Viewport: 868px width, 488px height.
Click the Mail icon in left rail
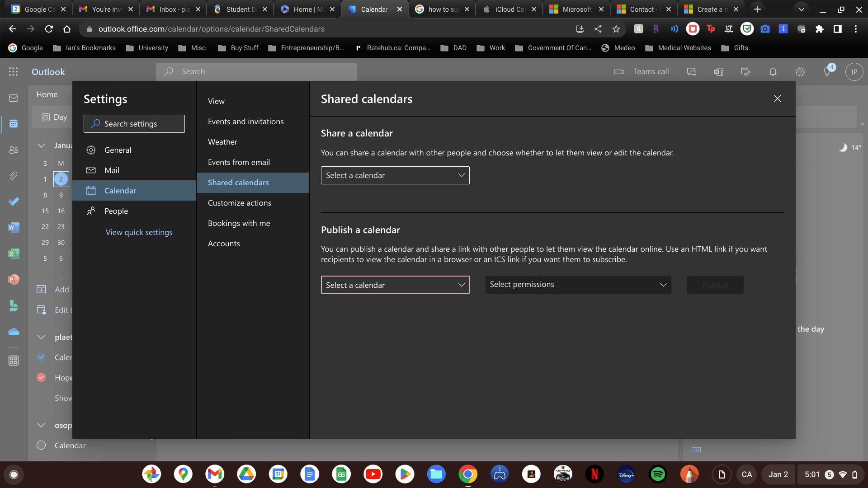click(14, 98)
